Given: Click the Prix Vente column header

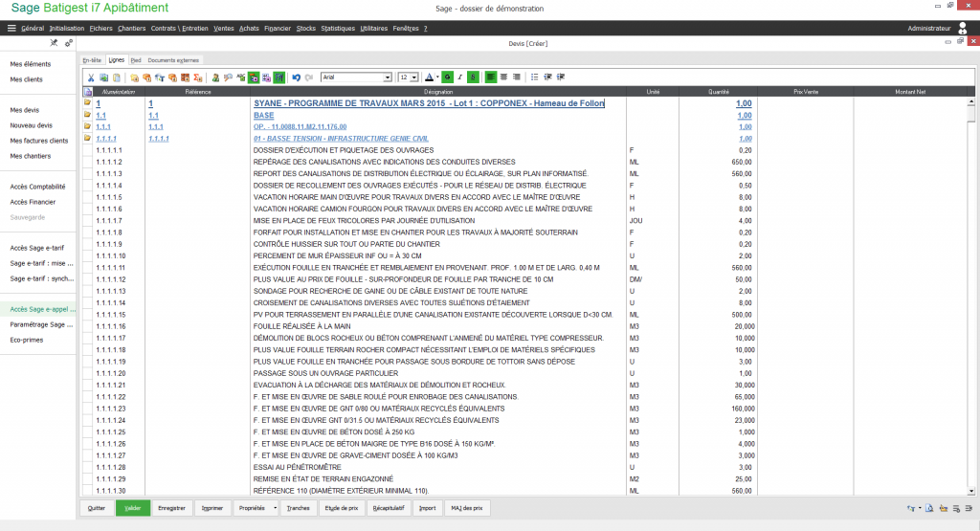Looking at the screenshot, I should click(806, 92).
